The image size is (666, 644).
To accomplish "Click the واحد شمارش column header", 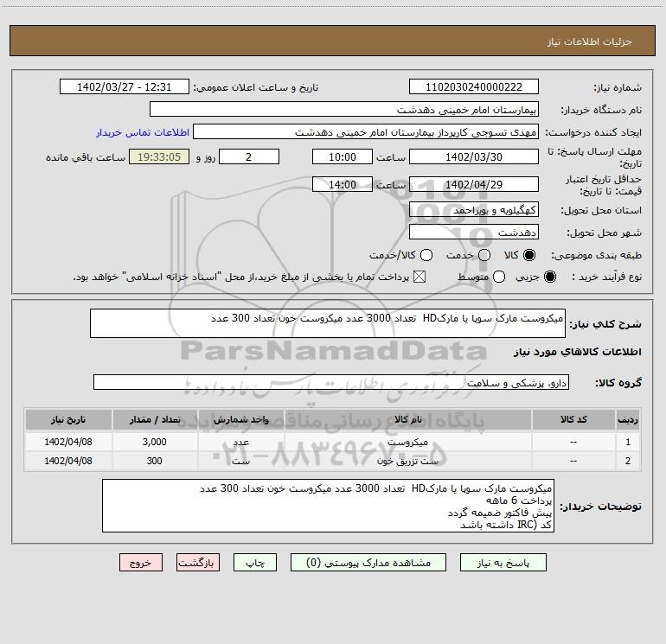I will pos(240,419).
